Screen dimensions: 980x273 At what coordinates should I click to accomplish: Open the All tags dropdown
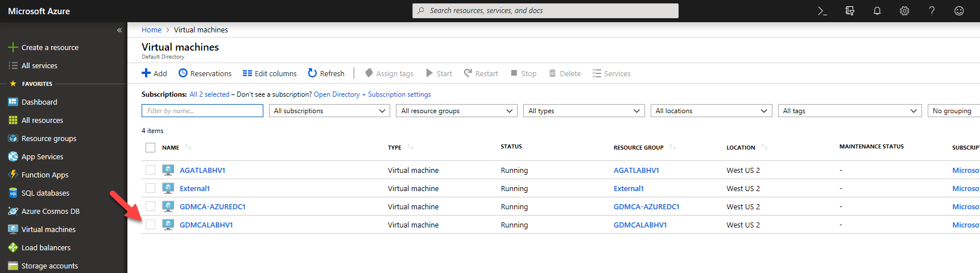[x=850, y=111]
